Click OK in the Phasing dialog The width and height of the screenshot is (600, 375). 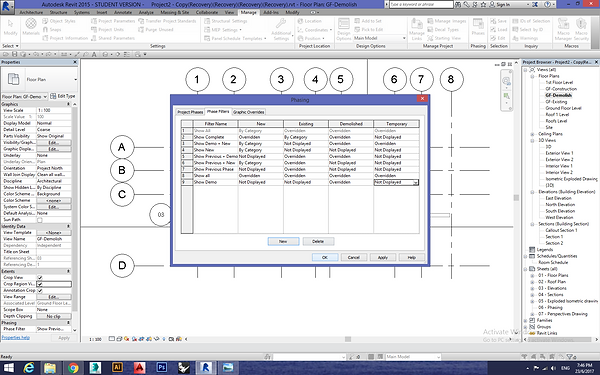(x=324, y=258)
